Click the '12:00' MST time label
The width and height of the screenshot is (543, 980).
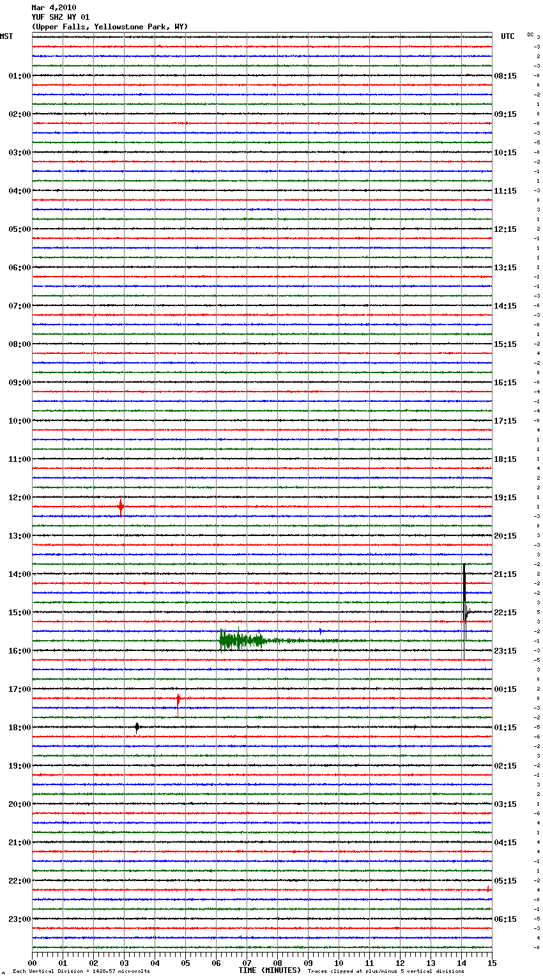click(20, 498)
